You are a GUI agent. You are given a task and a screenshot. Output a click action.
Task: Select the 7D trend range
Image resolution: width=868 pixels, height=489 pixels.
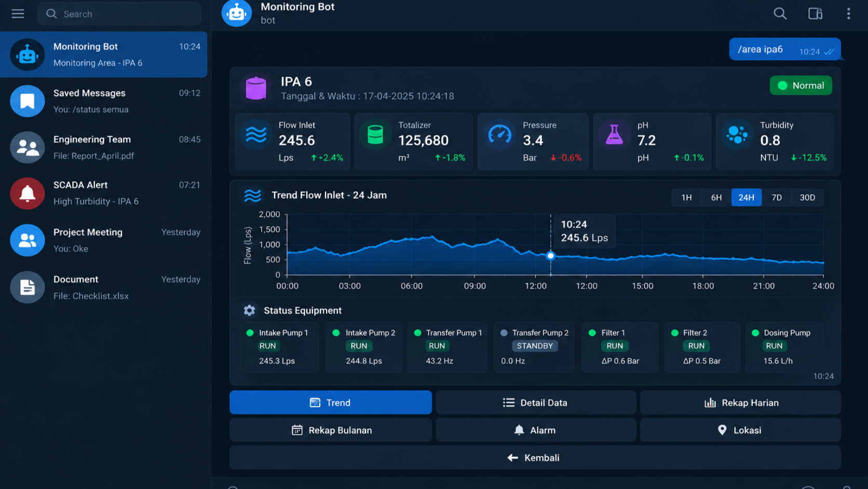tap(777, 197)
